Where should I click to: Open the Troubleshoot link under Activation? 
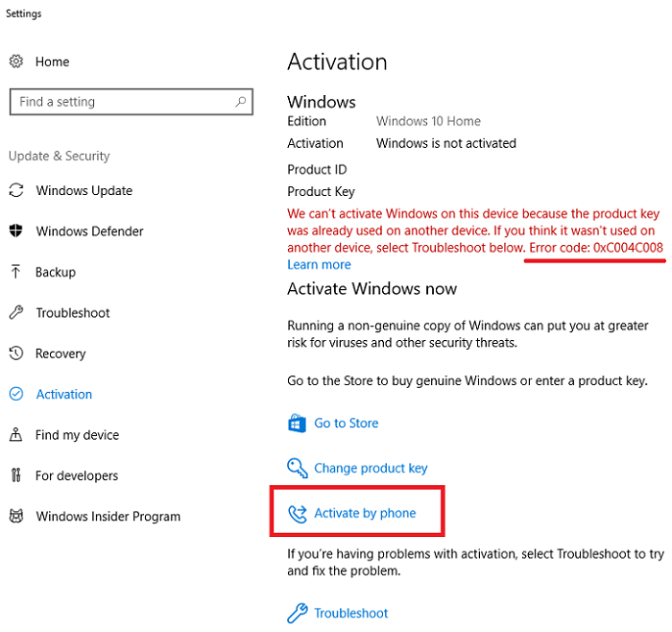[351, 613]
